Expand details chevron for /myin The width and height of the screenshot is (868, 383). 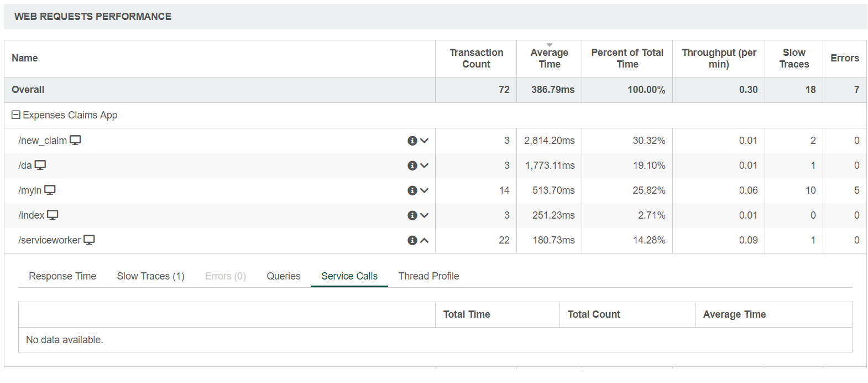pyautogui.click(x=424, y=190)
